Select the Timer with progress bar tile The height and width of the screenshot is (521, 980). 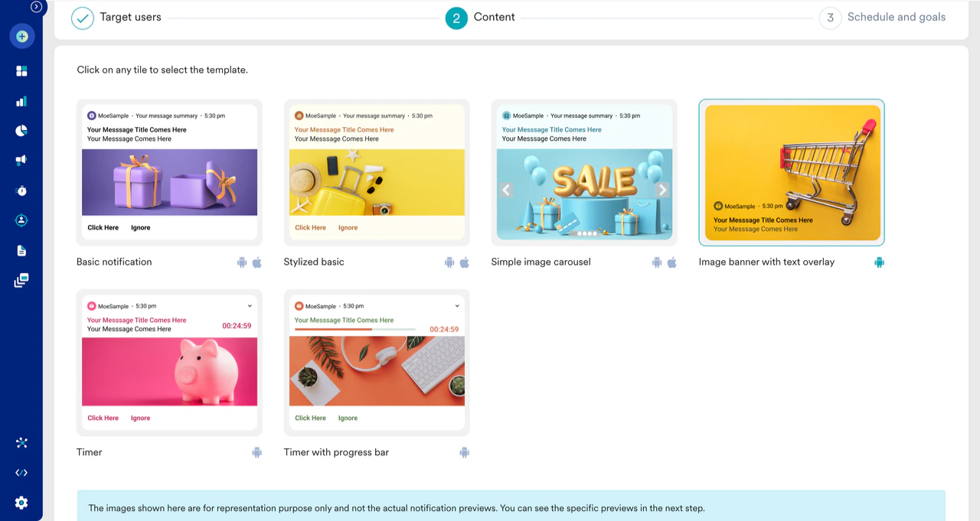coord(377,363)
